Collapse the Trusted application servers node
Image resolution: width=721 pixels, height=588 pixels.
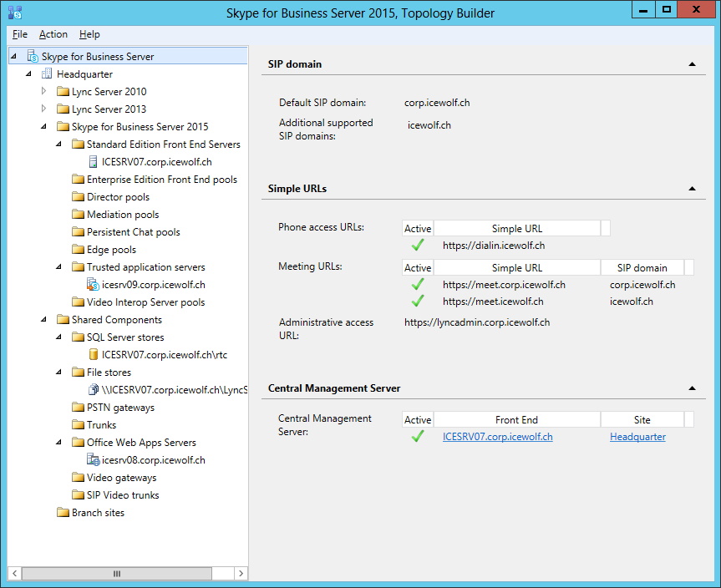coord(59,266)
